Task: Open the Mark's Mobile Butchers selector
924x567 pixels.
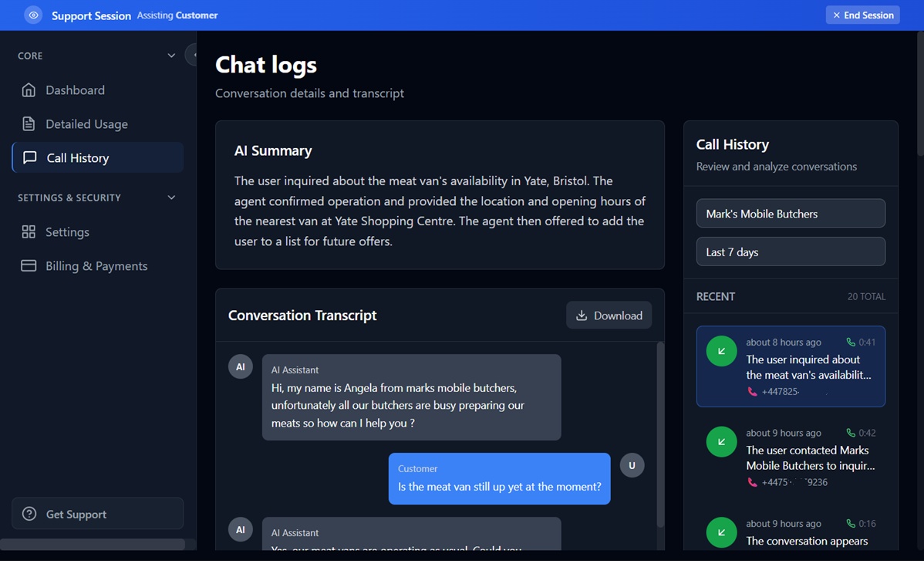Action: coord(791,213)
